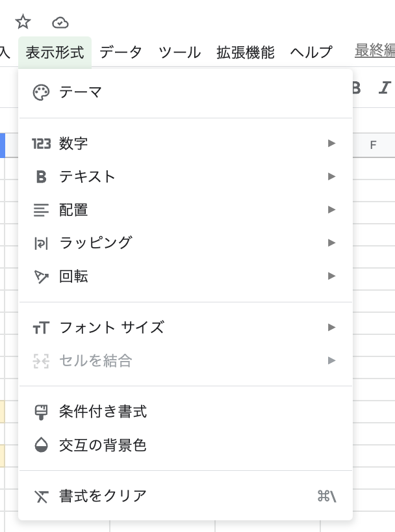Viewport: 395px width, 532px height.
Task: Click the 123 number format icon
Action: tap(41, 144)
